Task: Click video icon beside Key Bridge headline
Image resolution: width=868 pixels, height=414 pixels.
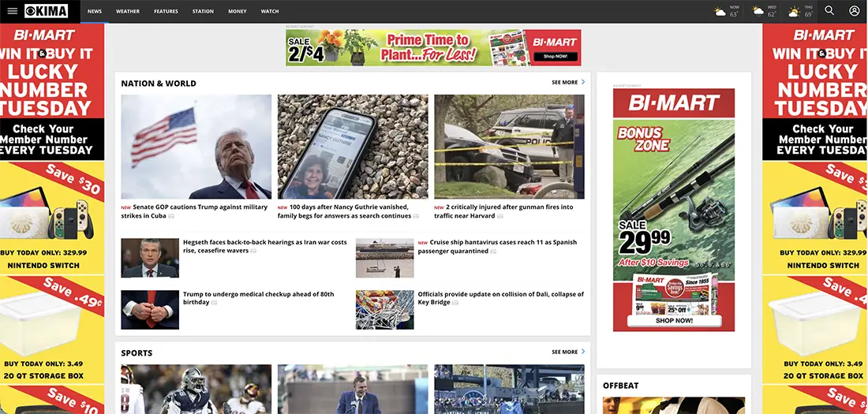Action: coord(455,304)
